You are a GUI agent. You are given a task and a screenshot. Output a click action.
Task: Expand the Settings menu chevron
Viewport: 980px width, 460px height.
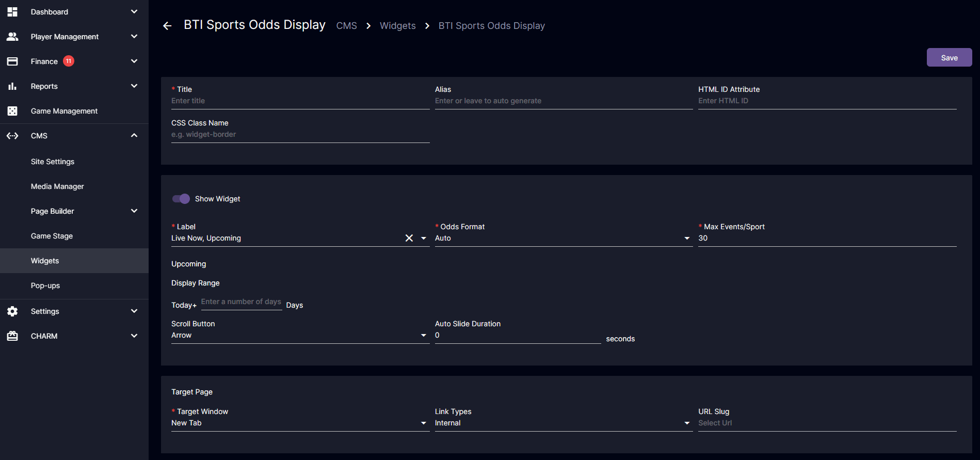click(x=134, y=311)
